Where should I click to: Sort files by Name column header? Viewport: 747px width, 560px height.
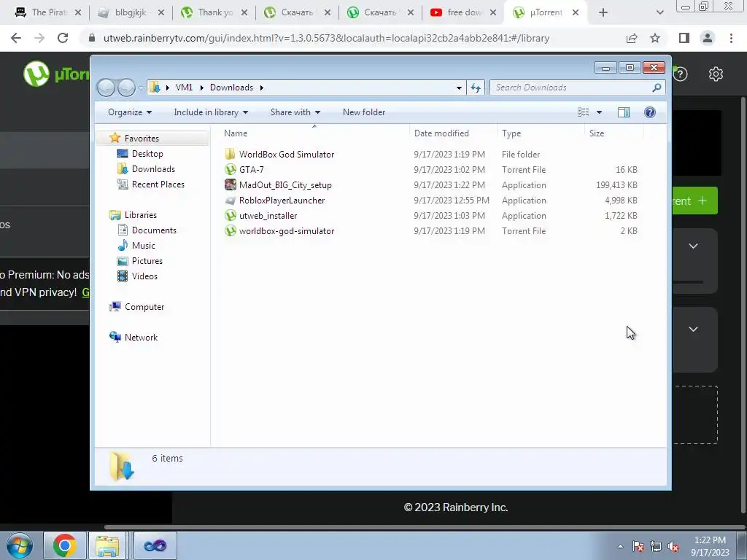(314, 133)
